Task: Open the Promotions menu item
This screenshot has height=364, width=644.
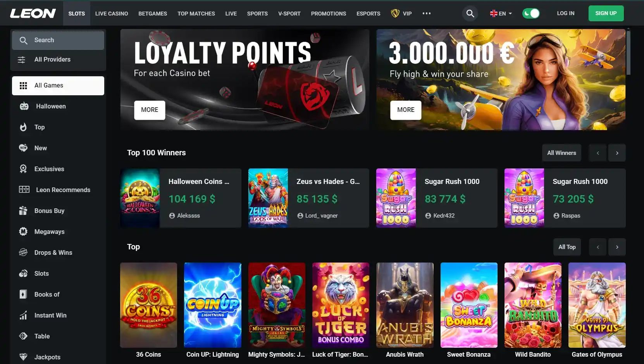Action: (x=329, y=14)
